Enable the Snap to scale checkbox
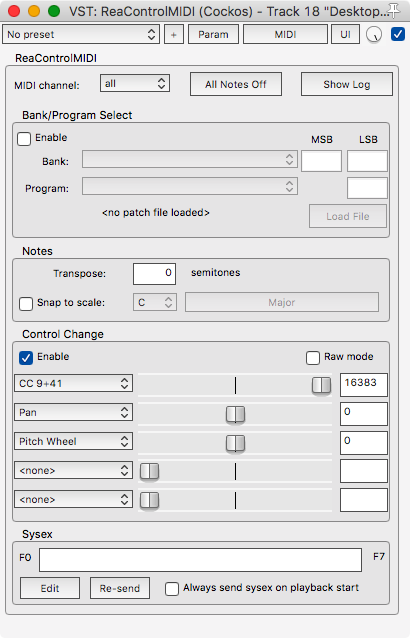Image resolution: width=410 pixels, height=638 pixels. point(26,304)
